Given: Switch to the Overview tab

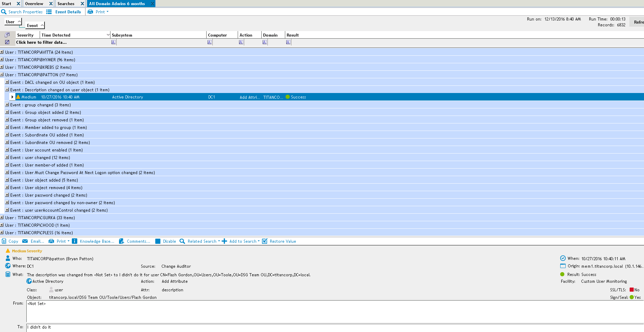Looking at the screenshot, I should (34, 4).
